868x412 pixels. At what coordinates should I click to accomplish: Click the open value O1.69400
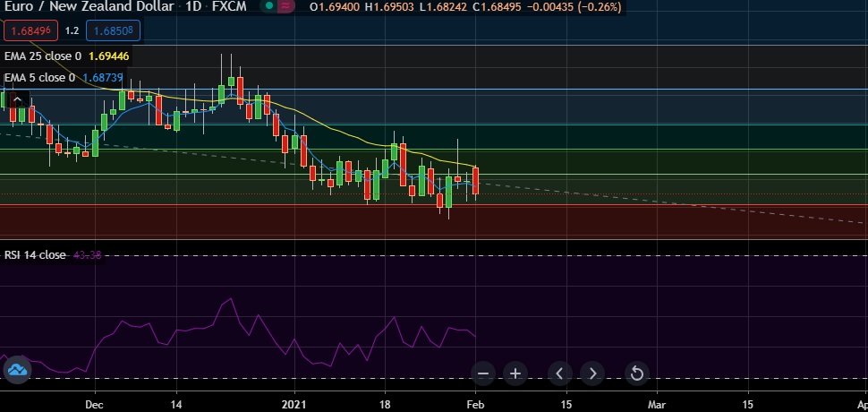(x=335, y=7)
